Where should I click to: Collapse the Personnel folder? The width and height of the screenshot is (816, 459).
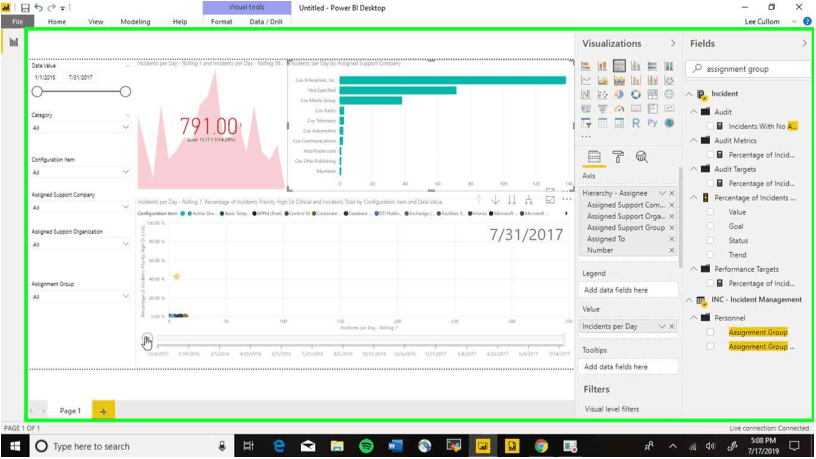(694, 317)
